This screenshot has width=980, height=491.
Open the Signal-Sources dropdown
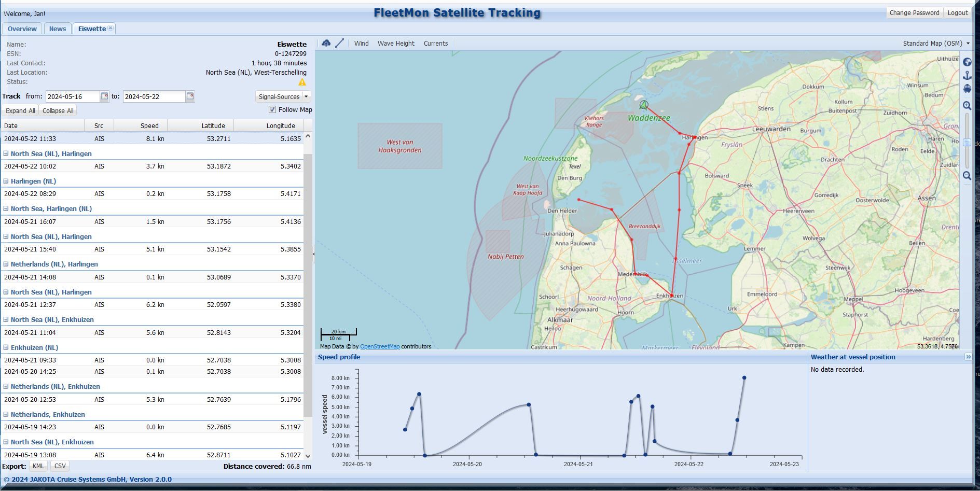point(283,97)
